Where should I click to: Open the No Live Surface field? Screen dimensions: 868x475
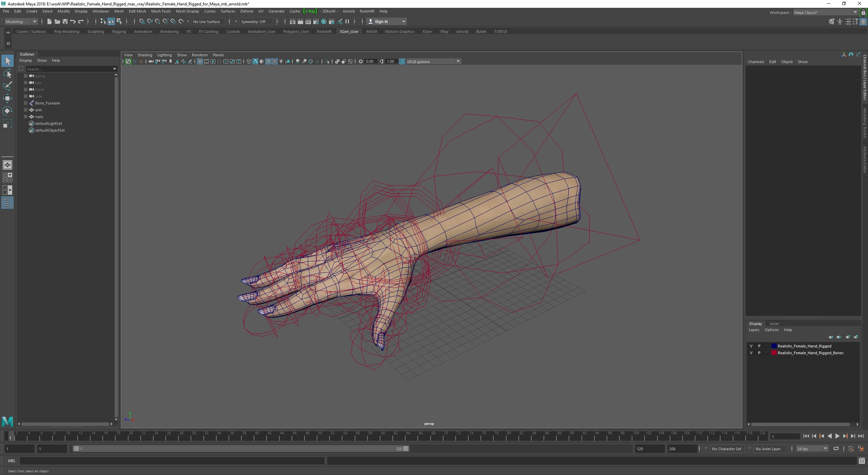[x=208, y=21]
